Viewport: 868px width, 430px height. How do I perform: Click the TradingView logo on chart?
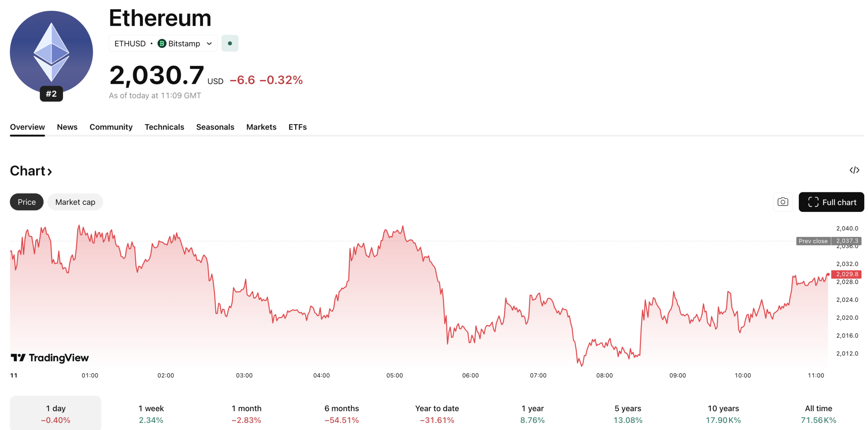[x=50, y=358]
